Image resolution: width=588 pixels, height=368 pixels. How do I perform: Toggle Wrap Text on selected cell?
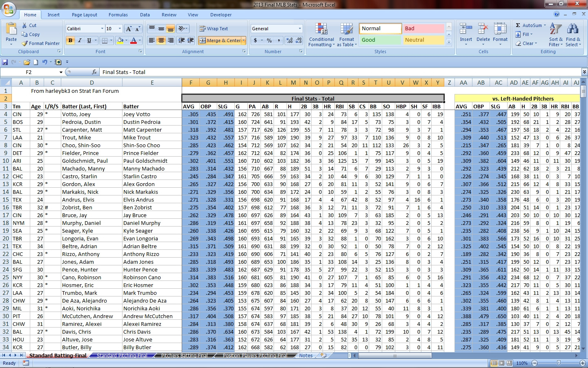pyautogui.click(x=214, y=29)
